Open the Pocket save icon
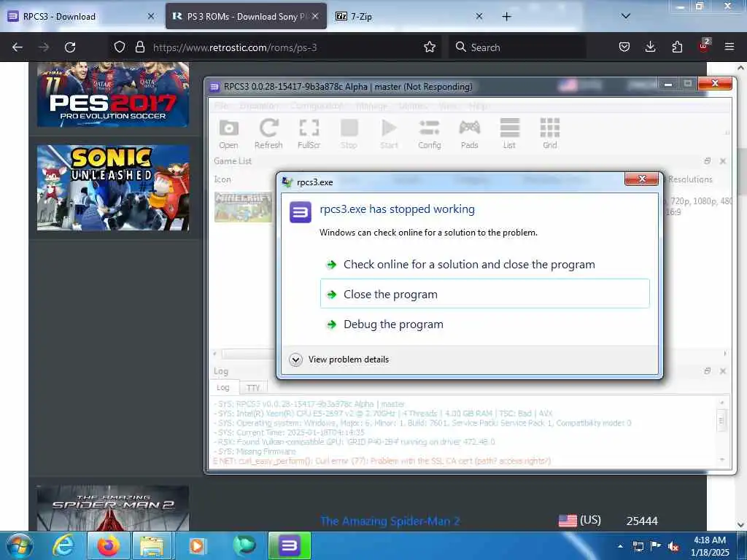747x560 pixels. point(624,47)
